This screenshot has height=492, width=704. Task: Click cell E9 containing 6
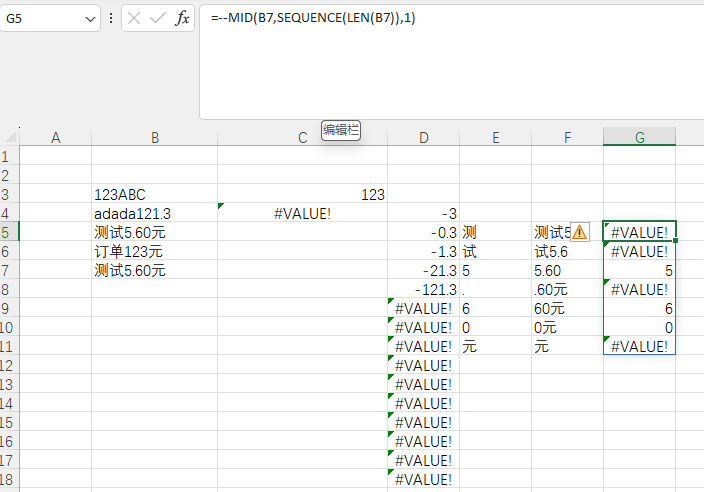point(495,308)
